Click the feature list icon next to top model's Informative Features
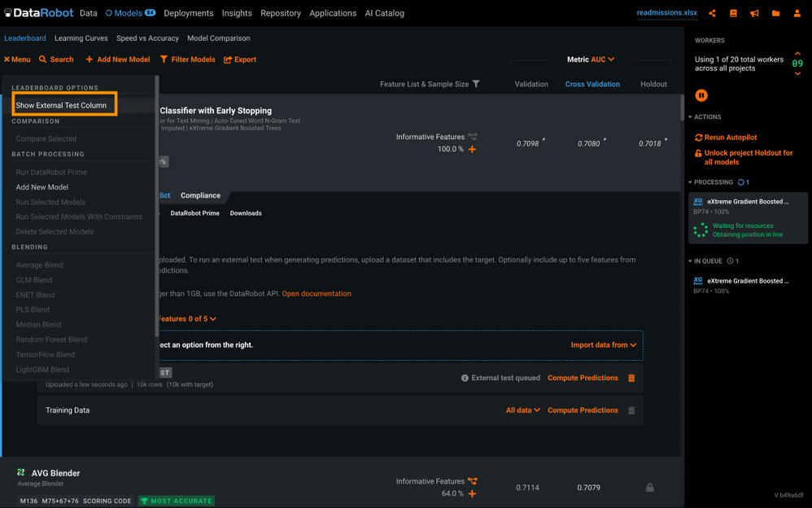The height and width of the screenshot is (508, 812). (472, 137)
